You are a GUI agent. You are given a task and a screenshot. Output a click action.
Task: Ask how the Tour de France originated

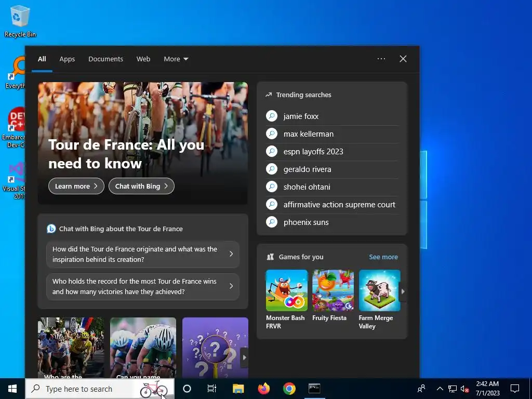pyautogui.click(x=143, y=254)
